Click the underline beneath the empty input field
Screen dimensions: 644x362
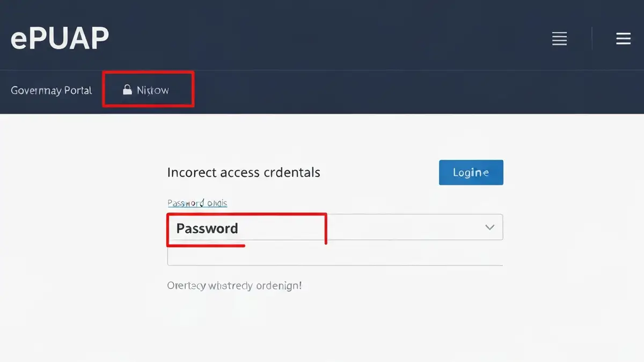[335, 265]
